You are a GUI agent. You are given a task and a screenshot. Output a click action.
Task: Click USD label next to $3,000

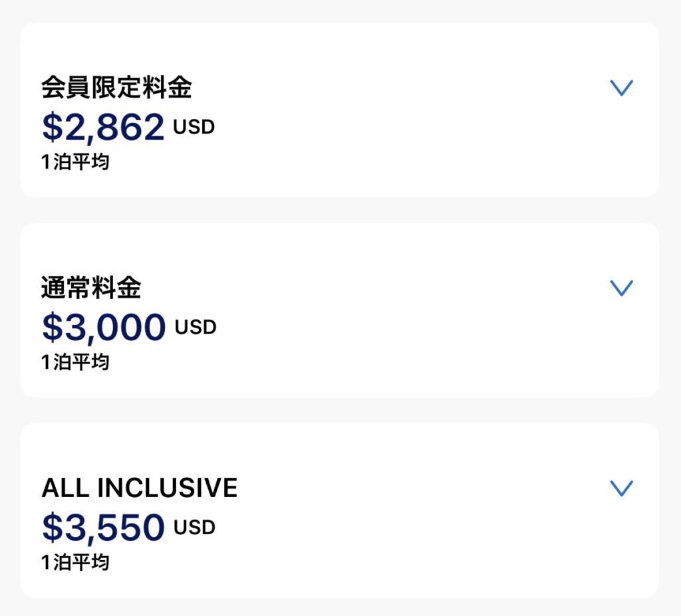click(x=196, y=328)
